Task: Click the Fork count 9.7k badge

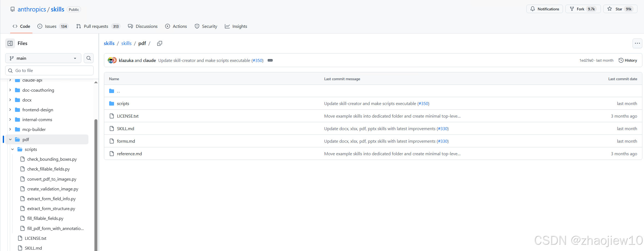Action: pyautogui.click(x=591, y=9)
